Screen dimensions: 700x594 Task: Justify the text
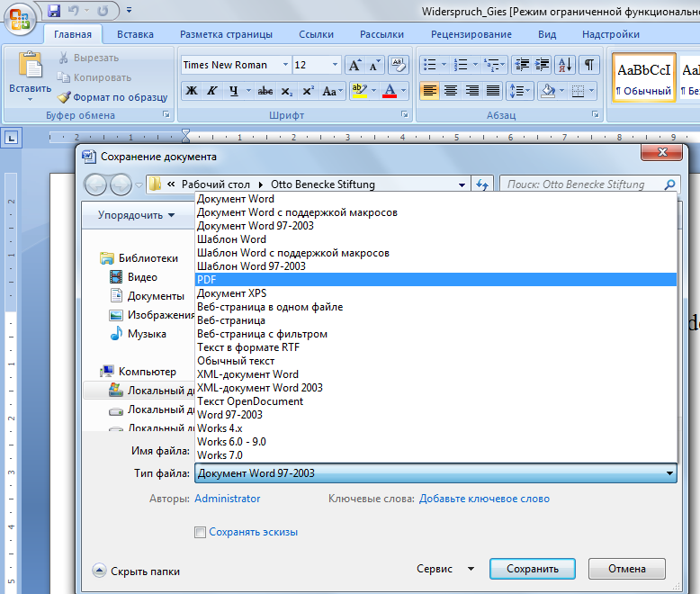pos(493,91)
